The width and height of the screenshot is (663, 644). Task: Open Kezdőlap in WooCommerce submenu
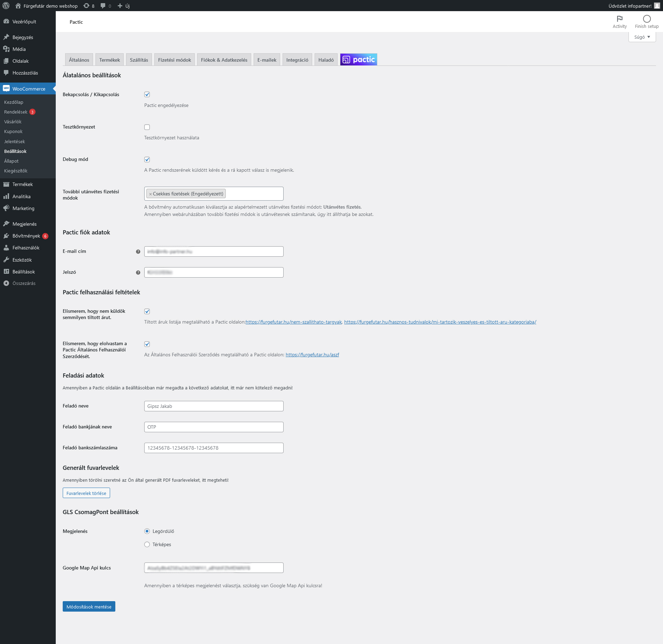[x=14, y=102]
